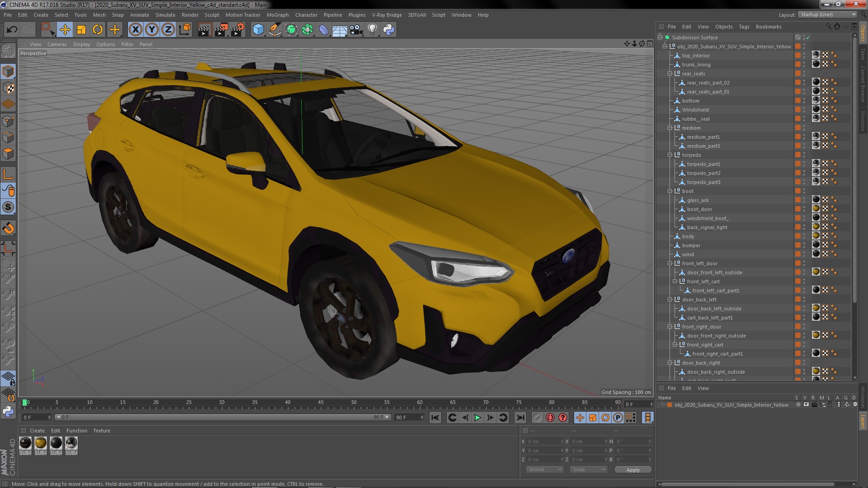868x488 pixels.
Task: Switch to Polygons mode icon
Action: click(x=8, y=154)
